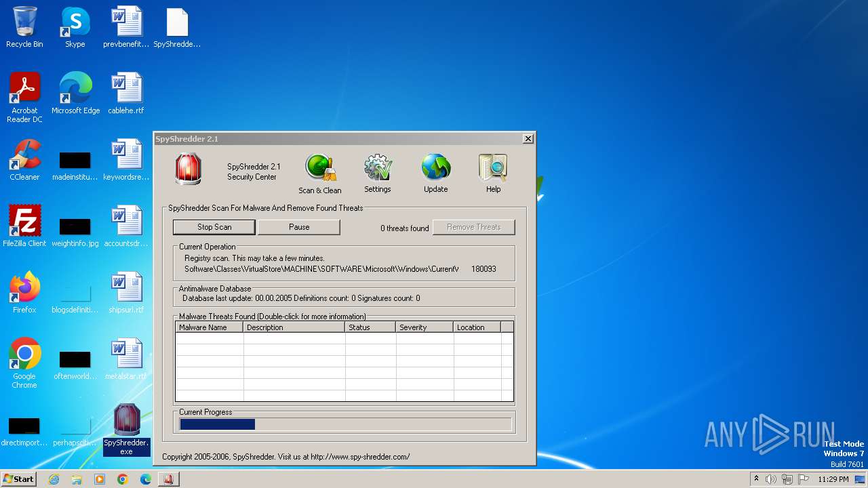Select the prevbenefit Word document icon
The height and width of the screenshot is (488, 868).
tap(126, 27)
